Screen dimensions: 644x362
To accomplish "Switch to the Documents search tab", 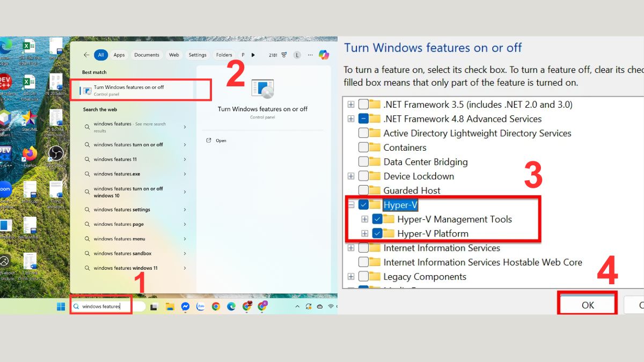I will [x=147, y=55].
